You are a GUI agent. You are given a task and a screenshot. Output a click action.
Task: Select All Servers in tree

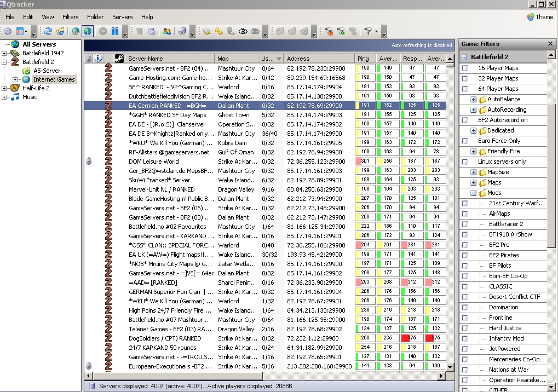pos(39,44)
